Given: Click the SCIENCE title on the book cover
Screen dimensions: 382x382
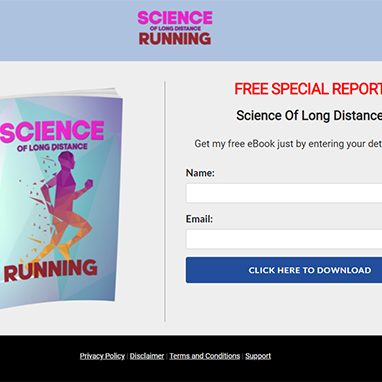Looking at the screenshot, I should point(52,131).
